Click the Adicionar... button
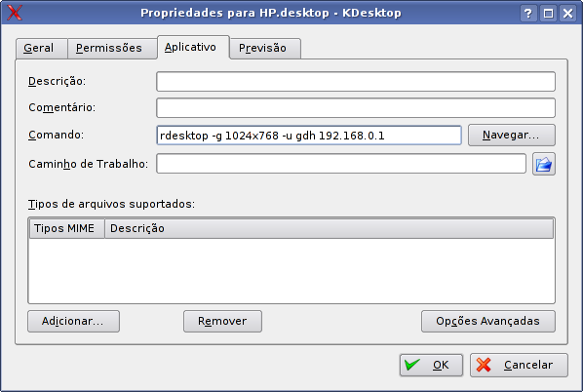 coord(74,322)
